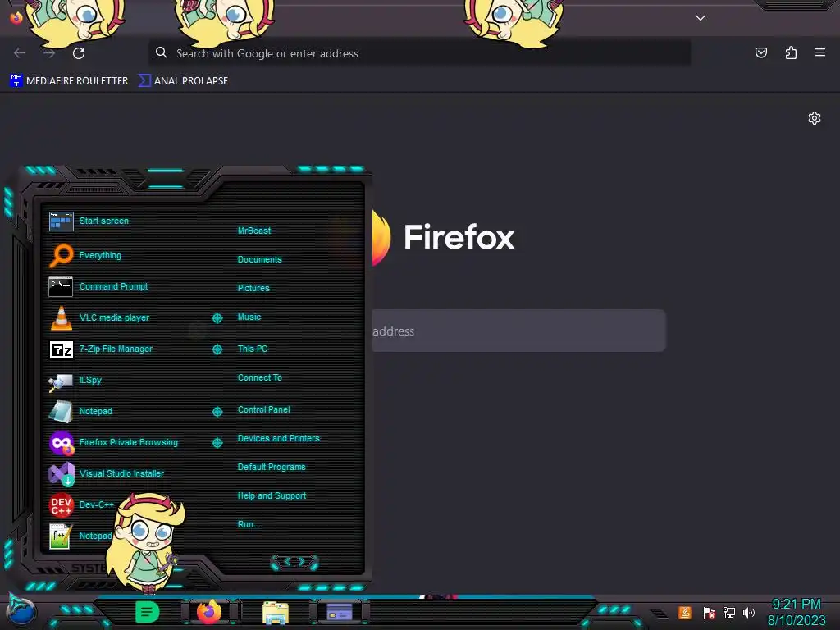Open This PC from start menu

click(253, 349)
